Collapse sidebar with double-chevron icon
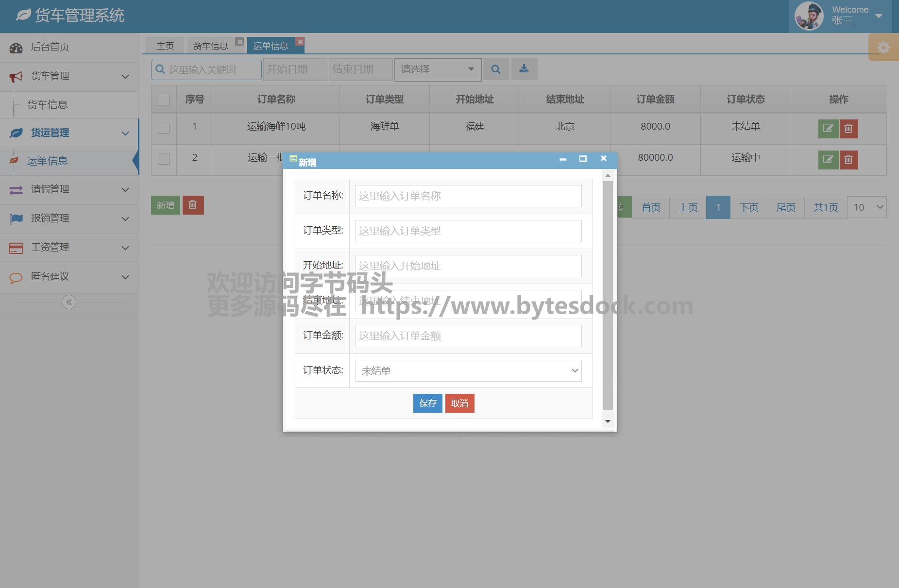The height and width of the screenshot is (588, 899). click(x=69, y=302)
